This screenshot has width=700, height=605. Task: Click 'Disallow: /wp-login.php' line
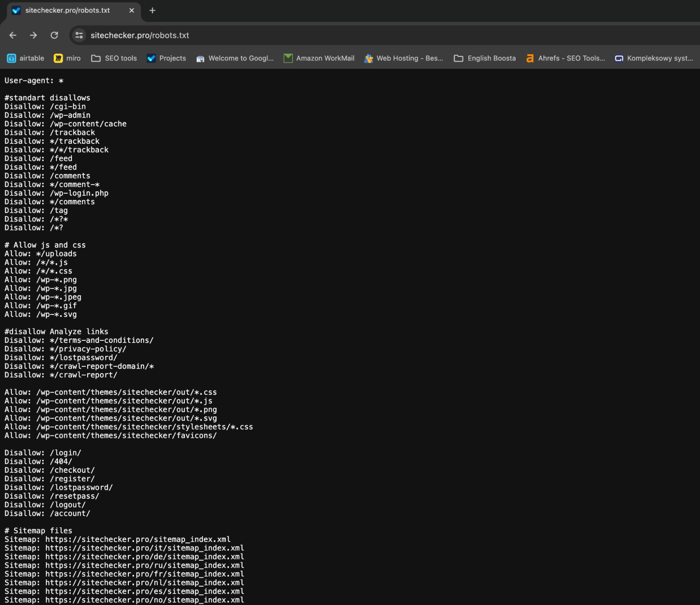(x=56, y=193)
